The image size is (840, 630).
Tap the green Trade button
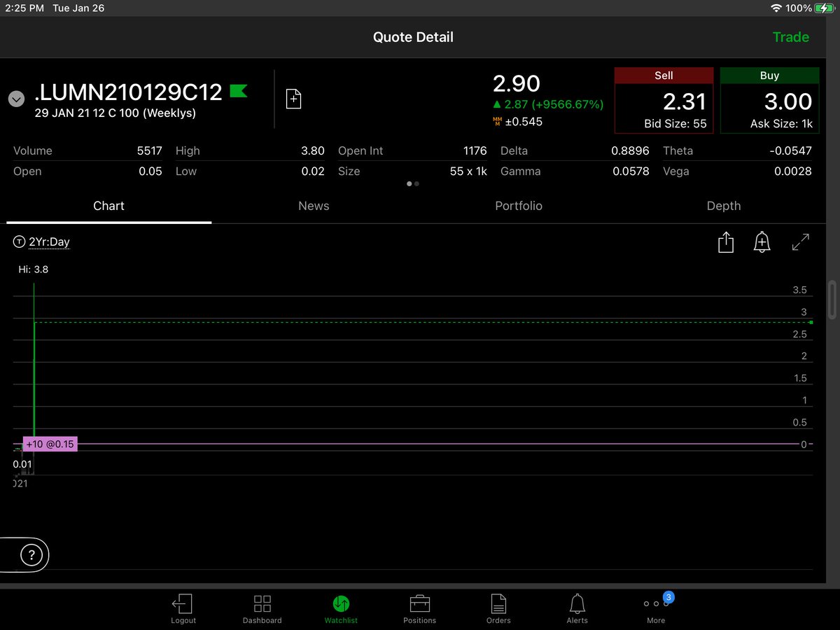pyautogui.click(x=791, y=37)
